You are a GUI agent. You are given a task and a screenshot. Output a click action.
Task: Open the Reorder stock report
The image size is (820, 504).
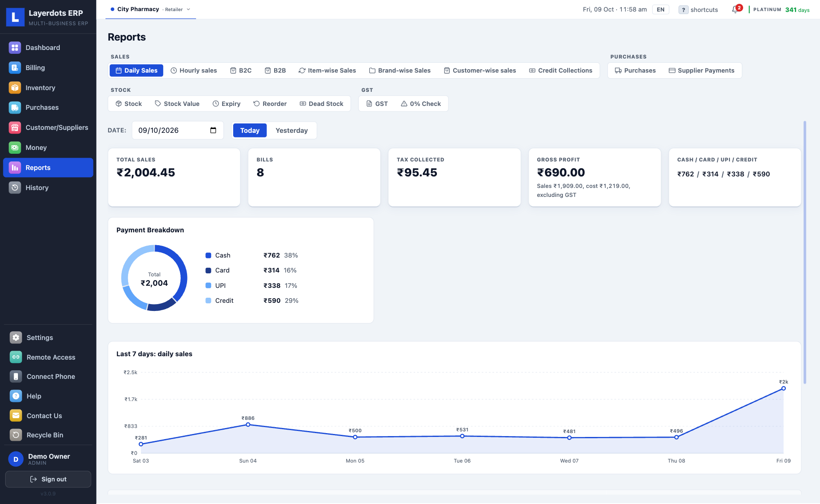coord(270,104)
